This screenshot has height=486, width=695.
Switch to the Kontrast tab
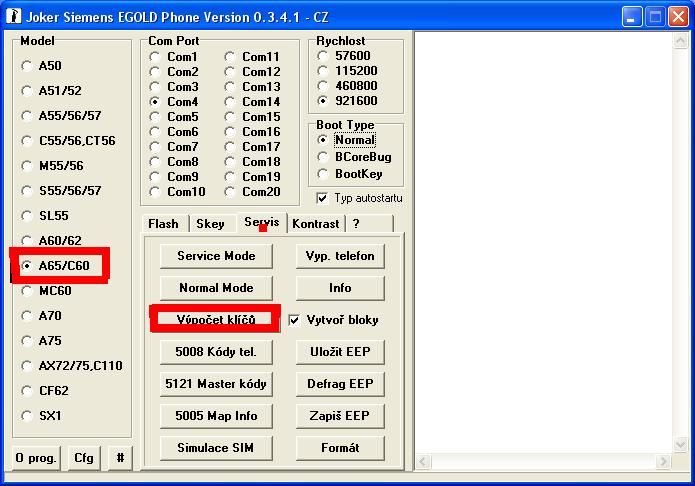tap(316, 224)
